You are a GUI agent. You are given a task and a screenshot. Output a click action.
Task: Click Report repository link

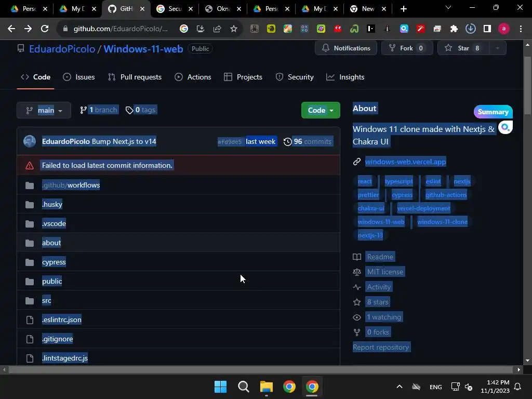coord(381,347)
